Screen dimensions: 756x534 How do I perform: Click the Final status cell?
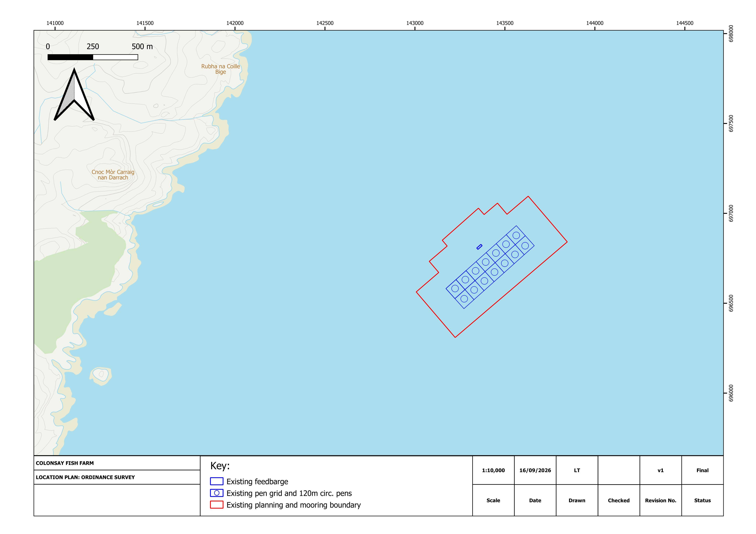coord(702,470)
